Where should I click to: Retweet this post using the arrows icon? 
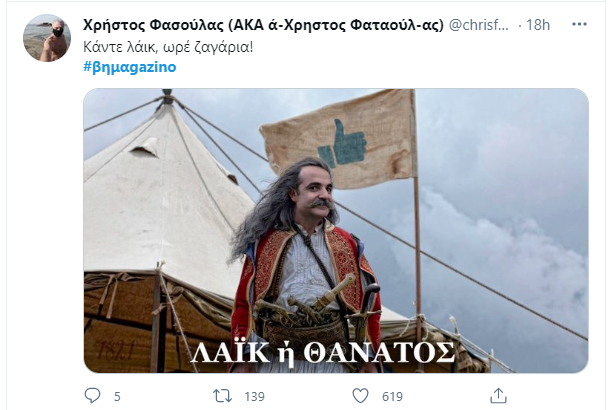point(222,396)
